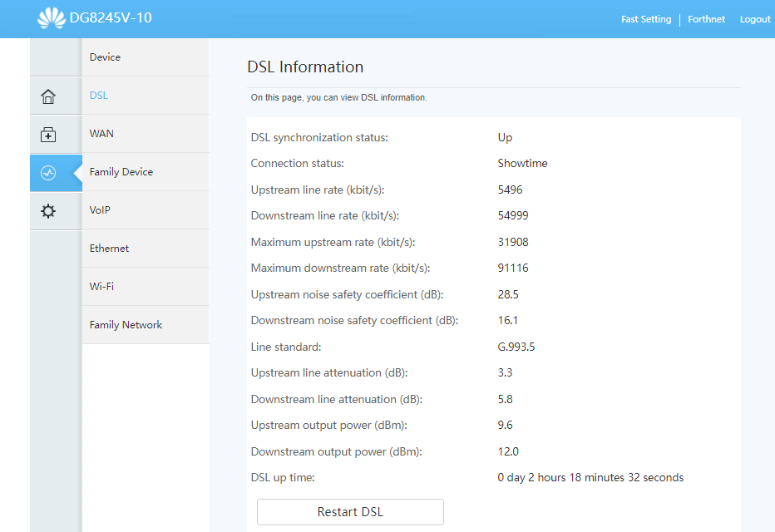Click the DSL Information page heading
775x532 pixels.
point(305,67)
